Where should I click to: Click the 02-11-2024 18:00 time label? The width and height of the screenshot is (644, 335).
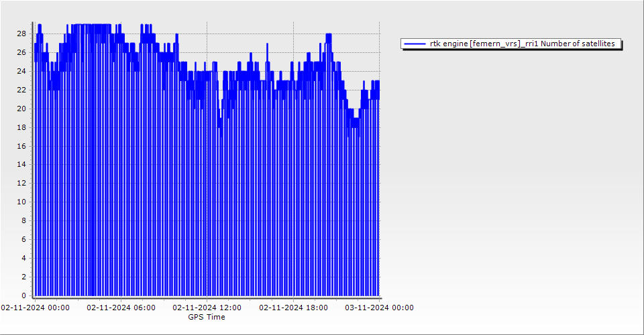(293, 308)
